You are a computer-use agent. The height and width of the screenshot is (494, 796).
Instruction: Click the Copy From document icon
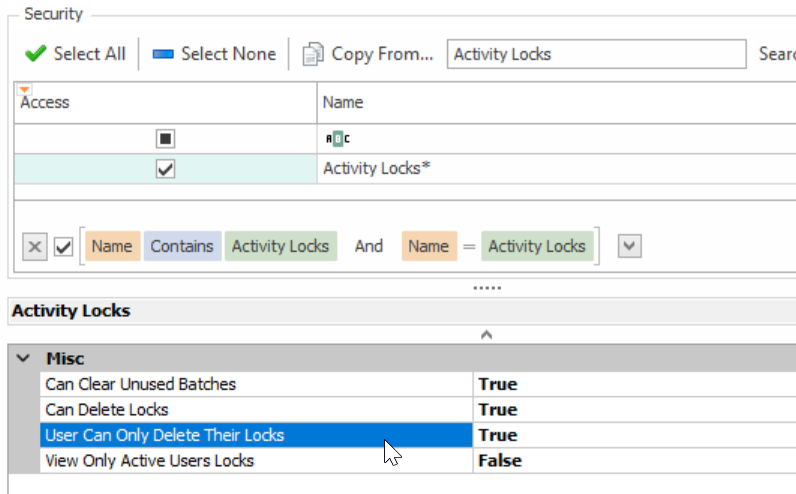point(314,54)
